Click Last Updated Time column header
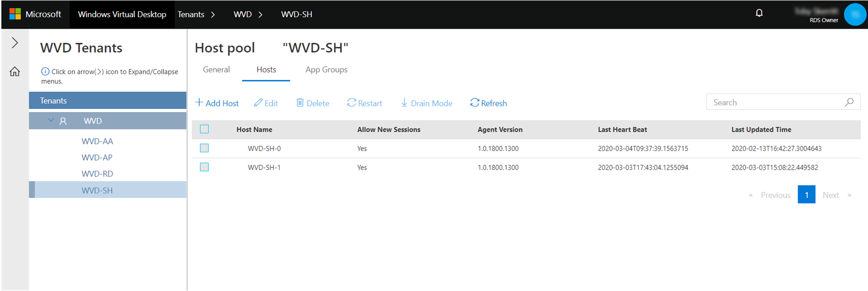 click(761, 129)
